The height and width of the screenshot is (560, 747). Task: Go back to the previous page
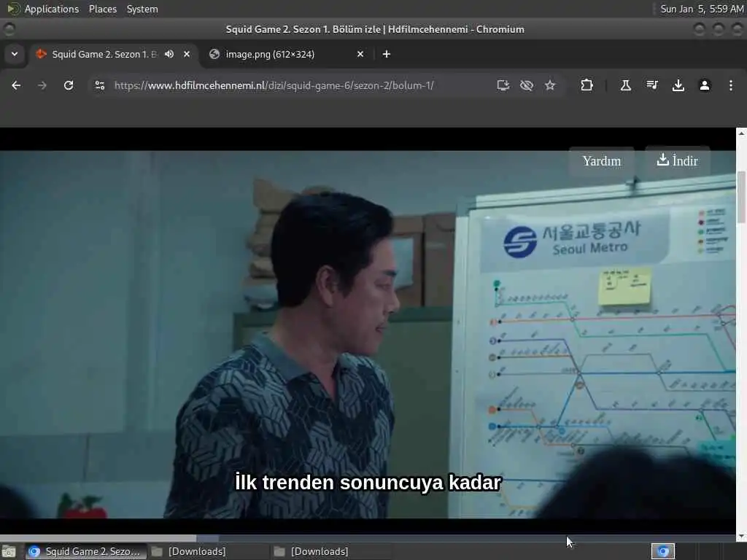(x=16, y=85)
